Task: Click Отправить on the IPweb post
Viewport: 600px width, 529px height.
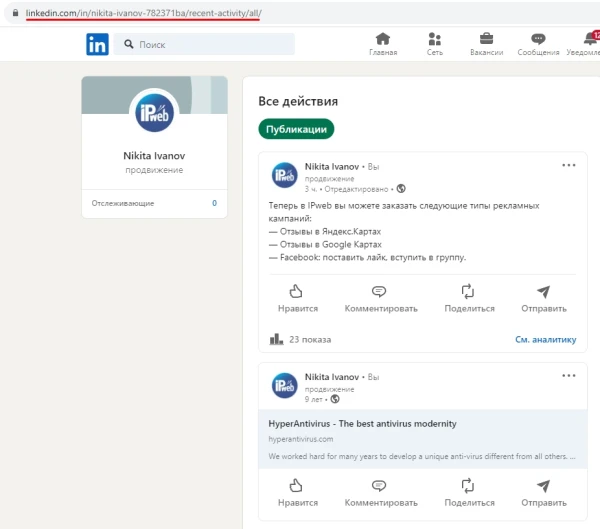Action: 543,298
